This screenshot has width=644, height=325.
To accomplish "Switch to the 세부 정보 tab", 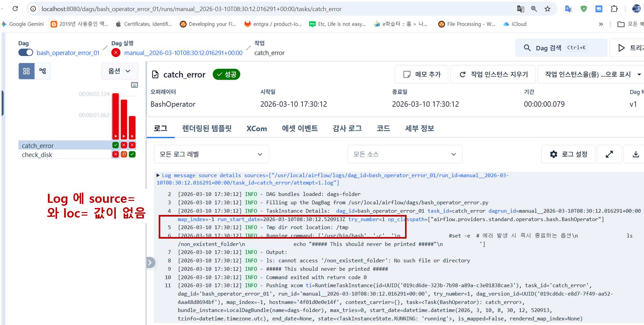I will tap(419, 129).
